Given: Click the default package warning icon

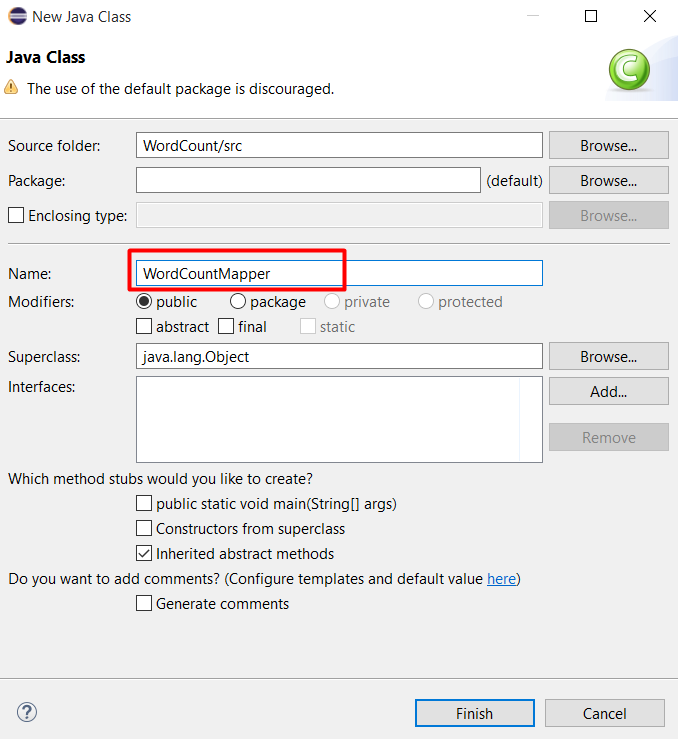Looking at the screenshot, I should coord(11,88).
